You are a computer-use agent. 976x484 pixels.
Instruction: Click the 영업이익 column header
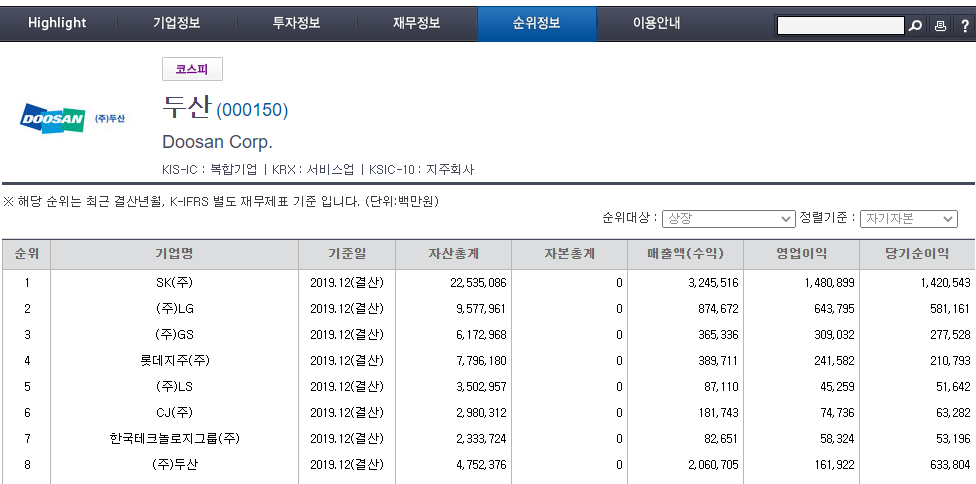[801, 254]
